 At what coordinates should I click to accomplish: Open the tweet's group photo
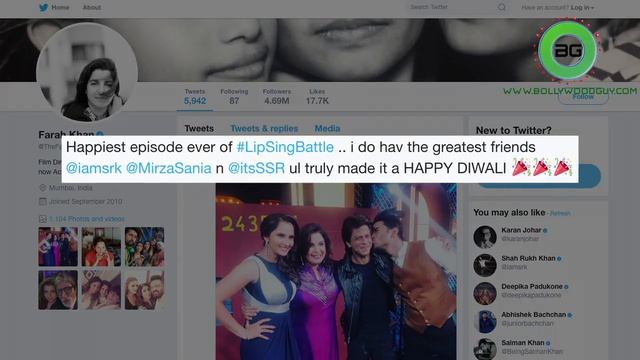336,271
